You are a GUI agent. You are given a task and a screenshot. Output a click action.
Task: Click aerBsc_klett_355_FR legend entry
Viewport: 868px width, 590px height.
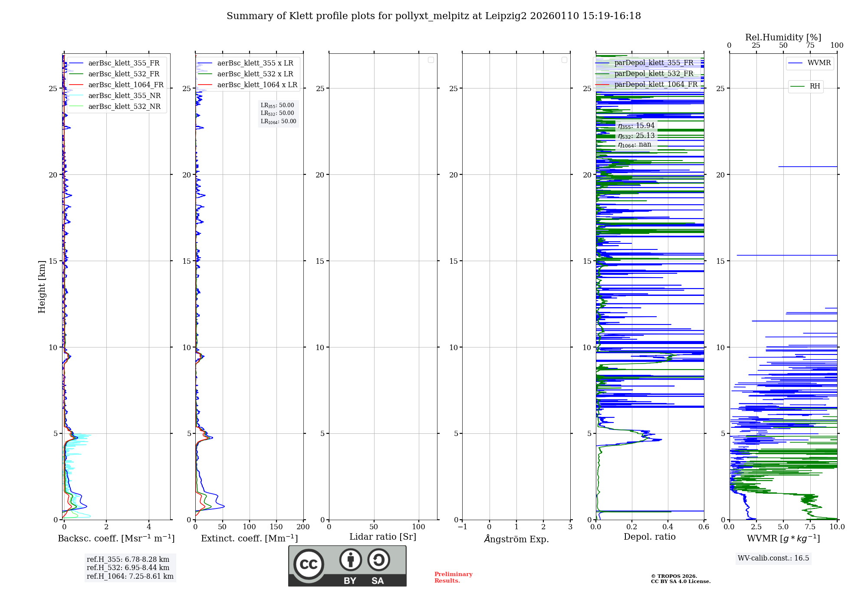[x=124, y=63]
